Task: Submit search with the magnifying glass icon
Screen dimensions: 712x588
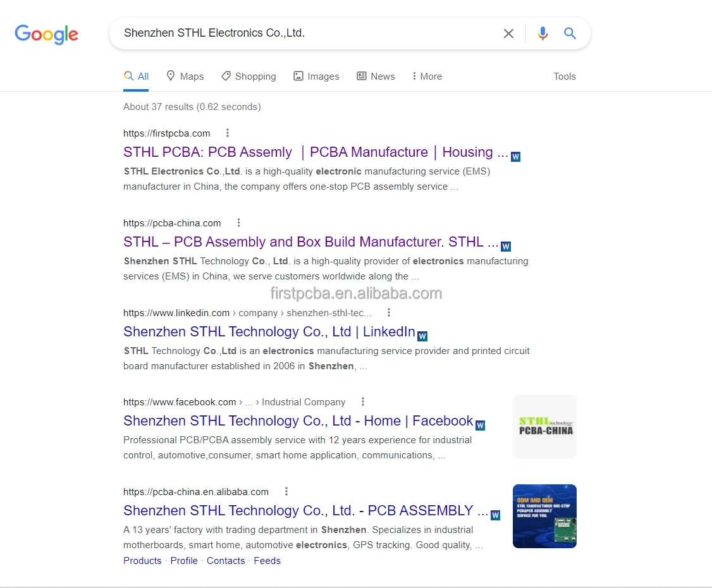Action: (x=570, y=33)
